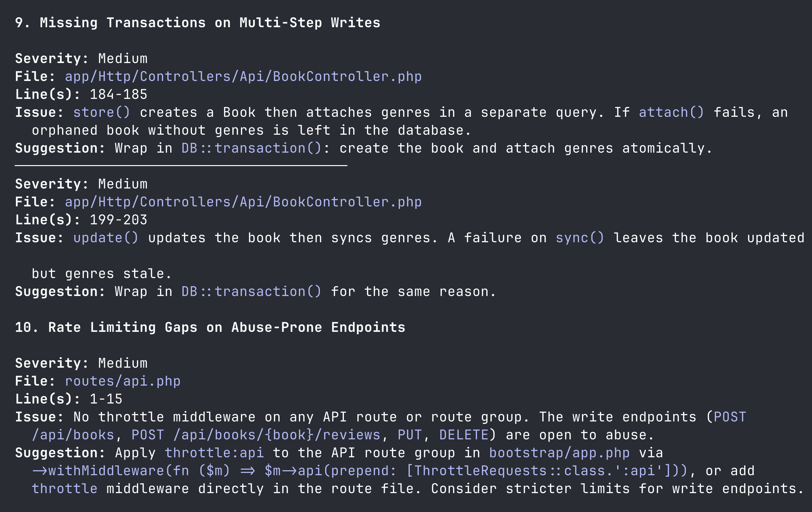Open BookController.php path above lines 199-203
This screenshot has height=512, width=812.
243,202
